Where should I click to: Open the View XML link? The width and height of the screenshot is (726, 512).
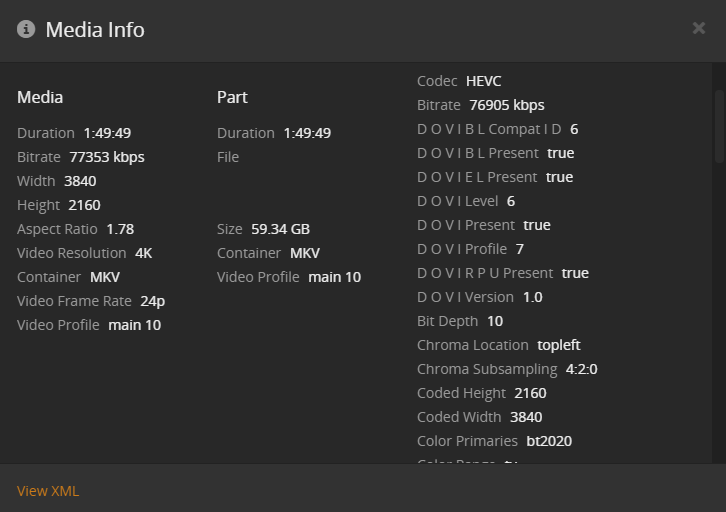tap(47, 491)
